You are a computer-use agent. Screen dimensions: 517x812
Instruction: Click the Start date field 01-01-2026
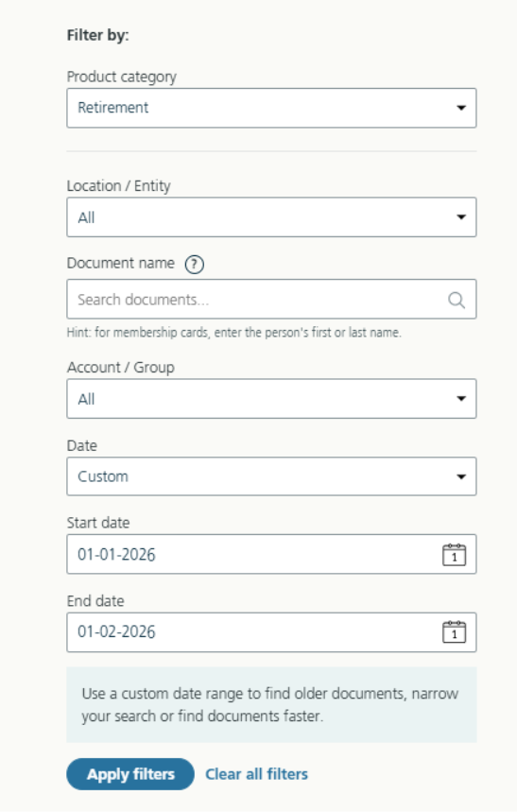click(271, 554)
